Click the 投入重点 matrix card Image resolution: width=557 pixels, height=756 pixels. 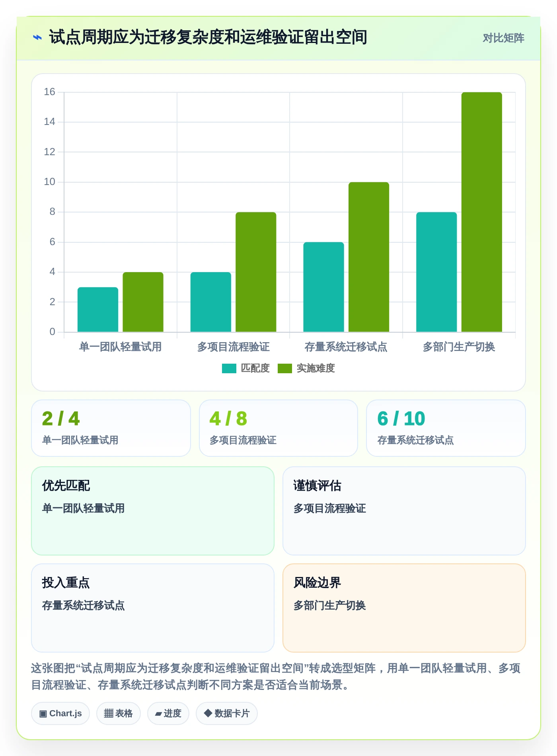pyautogui.click(x=153, y=608)
